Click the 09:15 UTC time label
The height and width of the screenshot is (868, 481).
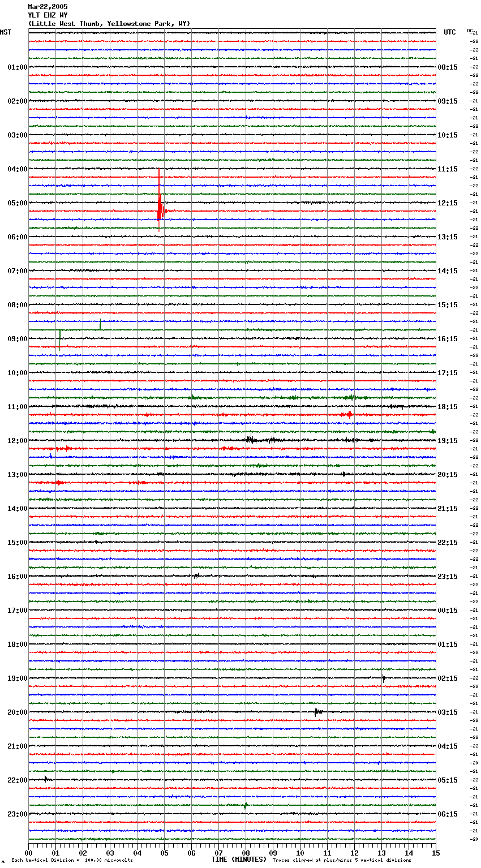tap(448, 101)
